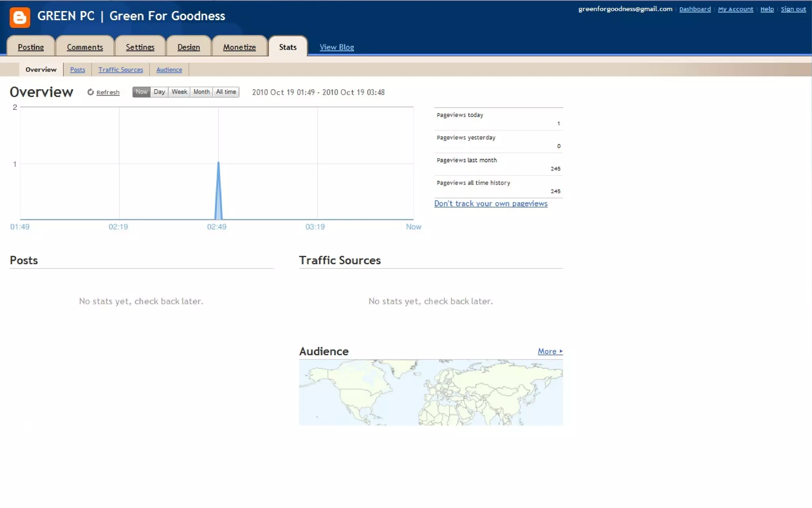812x508 pixels.
Task: Switch the chart to the Week range
Action: point(179,92)
